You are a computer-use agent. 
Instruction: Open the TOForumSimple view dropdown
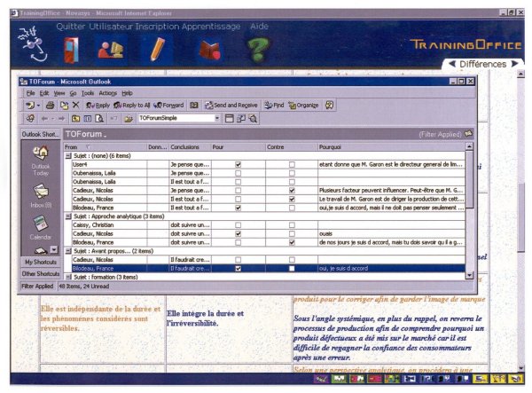pos(217,118)
